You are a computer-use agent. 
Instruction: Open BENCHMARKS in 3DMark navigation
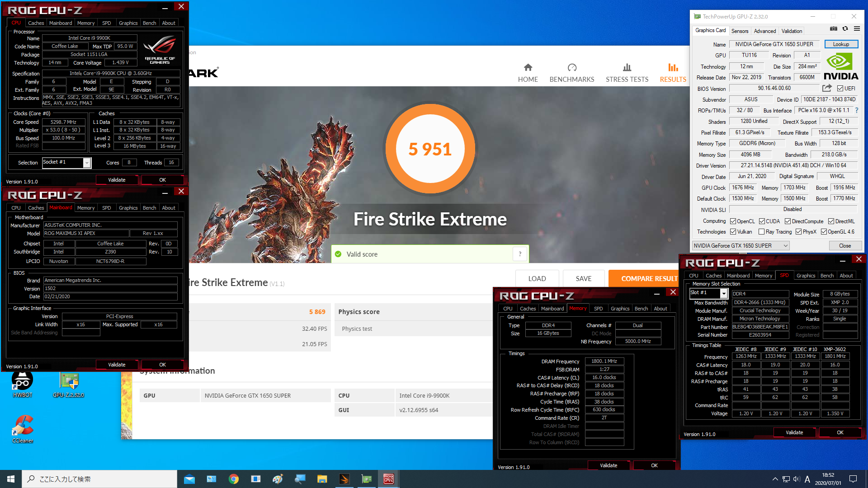tap(572, 73)
